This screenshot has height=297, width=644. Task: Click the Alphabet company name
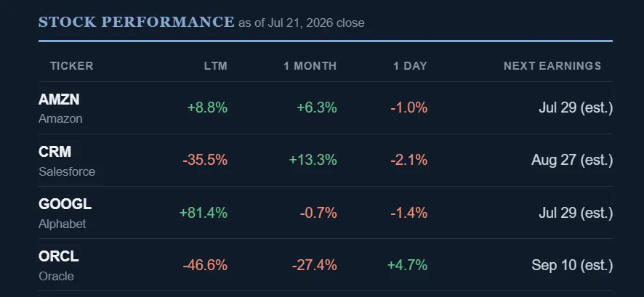63,224
